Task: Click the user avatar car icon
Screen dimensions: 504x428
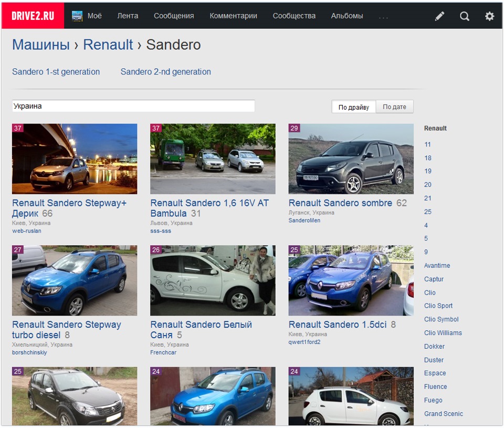Action: point(77,16)
